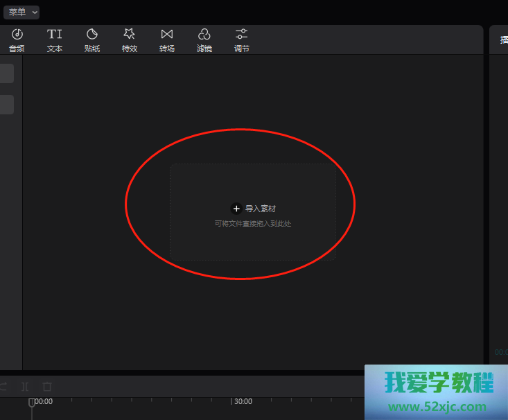Select the upper left sidebar category button
This screenshot has height=420, width=508.
[6, 73]
